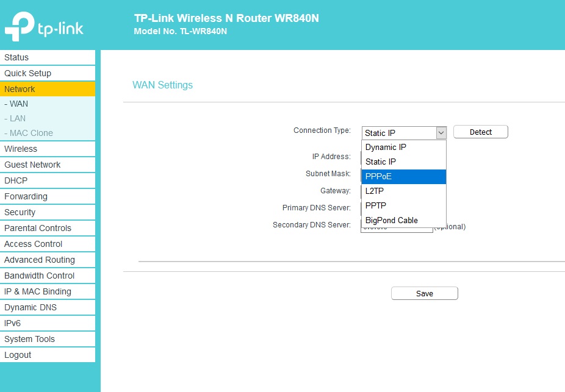
Task: Open Dynamic DNS page
Action: click(48, 307)
